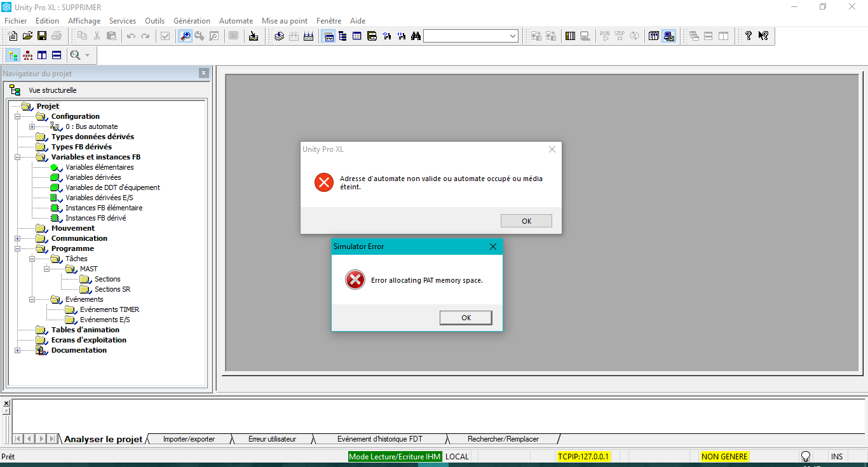Toggle the Structural view button
The width and height of the screenshot is (868, 467).
coord(13,55)
